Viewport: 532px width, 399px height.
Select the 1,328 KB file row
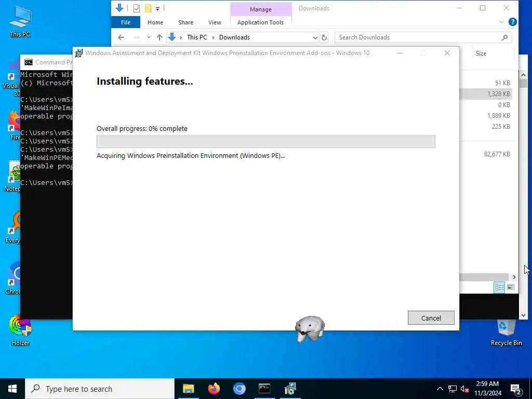coord(486,94)
